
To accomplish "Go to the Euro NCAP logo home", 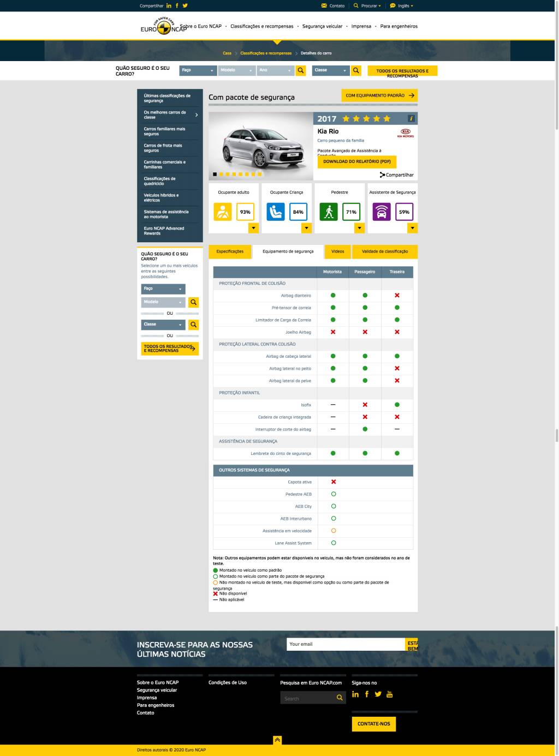I will [x=164, y=26].
